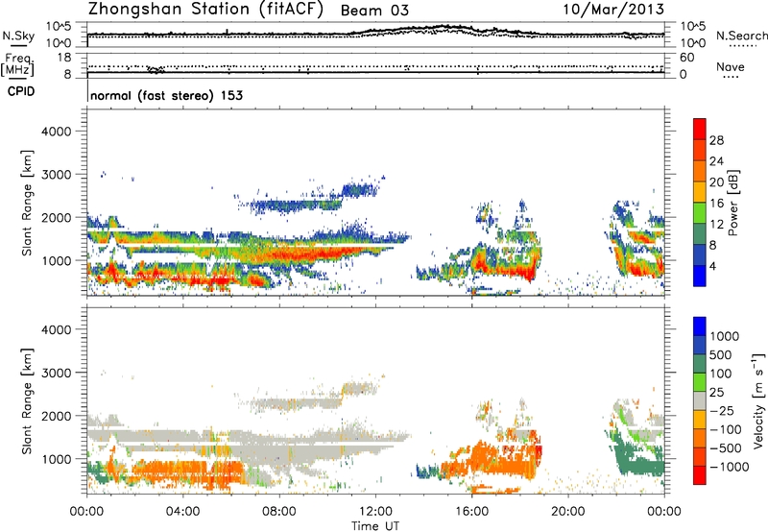Click Nave axis value '60'
Image resolution: width=768 pixels, height=532 pixels.
click(x=686, y=58)
